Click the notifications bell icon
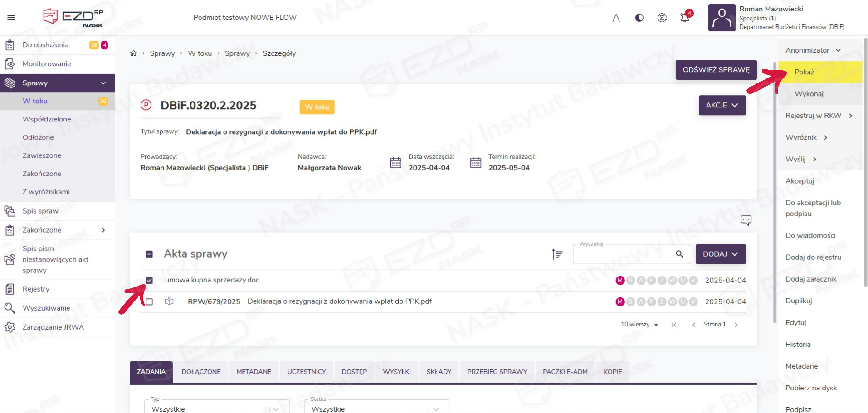This screenshot has height=413, width=868. [x=684, y=18]
